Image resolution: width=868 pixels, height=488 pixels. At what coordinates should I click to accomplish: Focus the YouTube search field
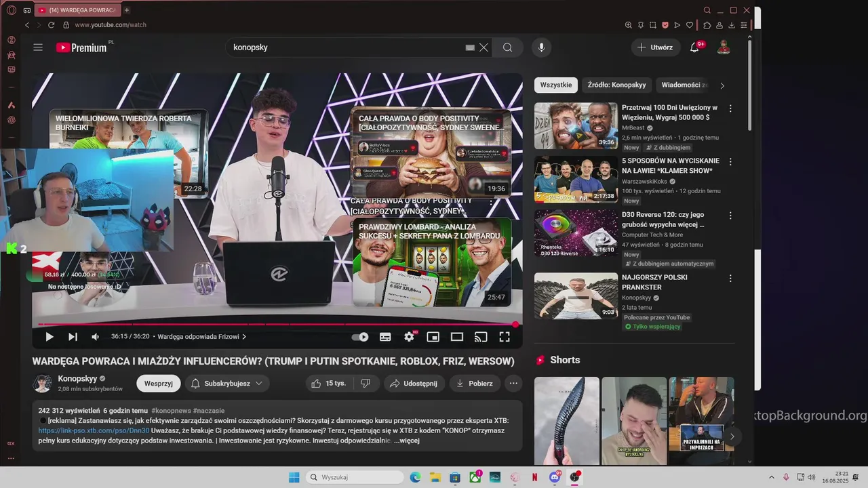click(346, 47)
